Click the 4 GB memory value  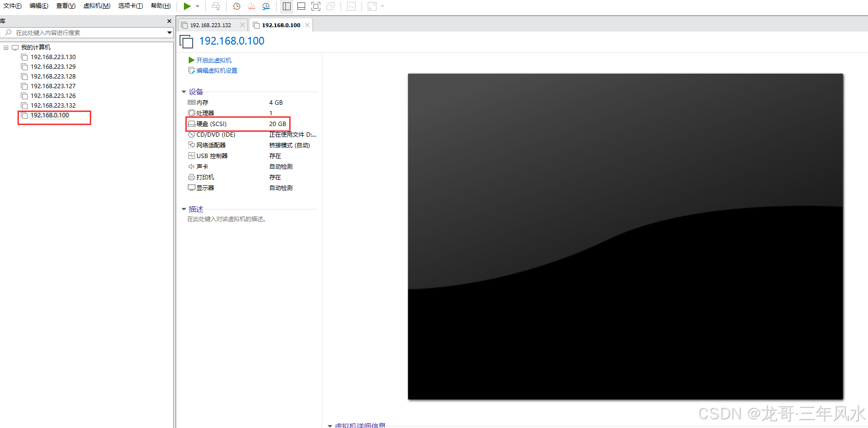(276, 102)
